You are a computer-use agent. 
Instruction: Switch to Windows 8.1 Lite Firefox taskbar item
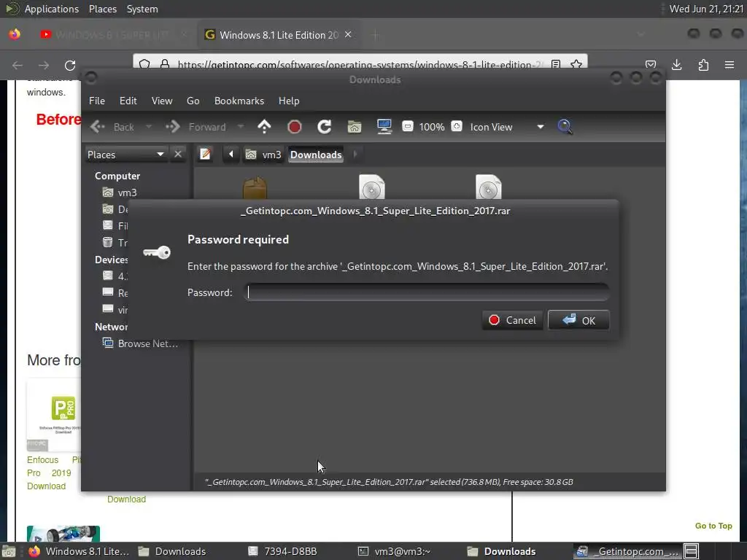[x=79, y=551]
